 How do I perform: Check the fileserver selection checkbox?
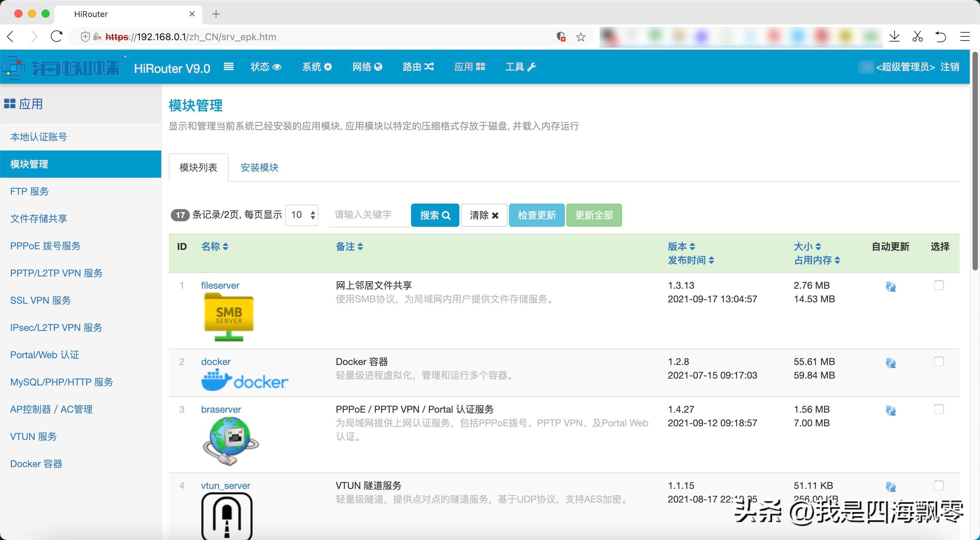point(938,285)
